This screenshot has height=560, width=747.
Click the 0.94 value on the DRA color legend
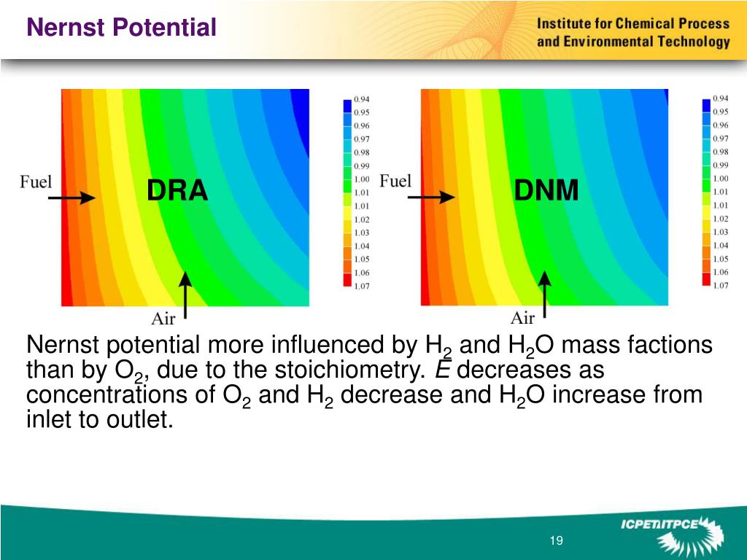tap(361, 99)
